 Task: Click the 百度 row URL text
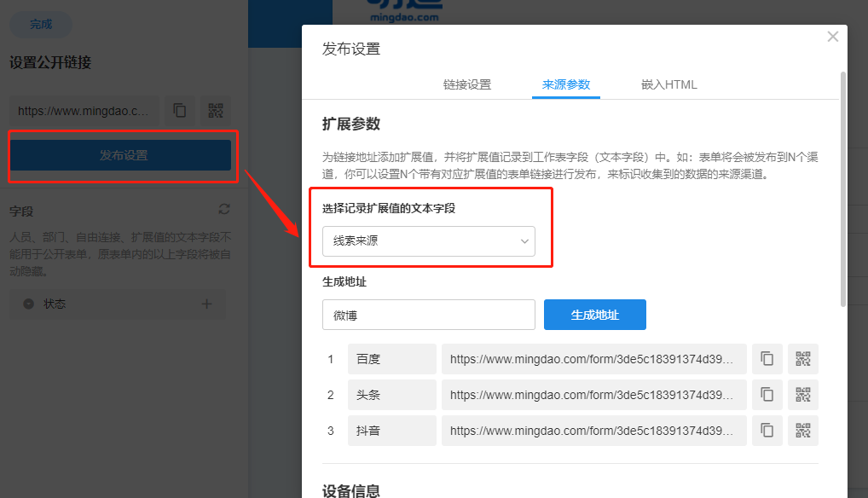(x=592, y=359)
